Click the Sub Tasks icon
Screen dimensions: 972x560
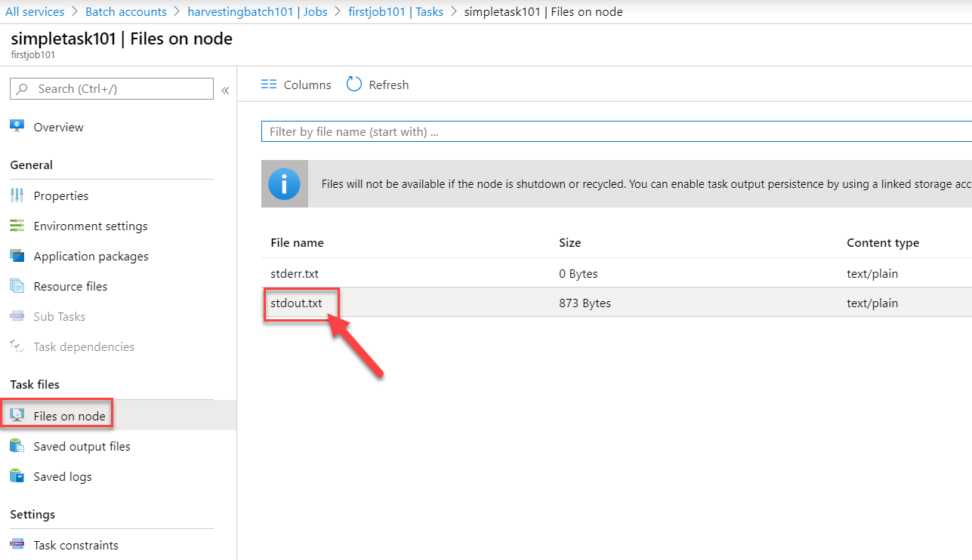(x=17, y=316)
